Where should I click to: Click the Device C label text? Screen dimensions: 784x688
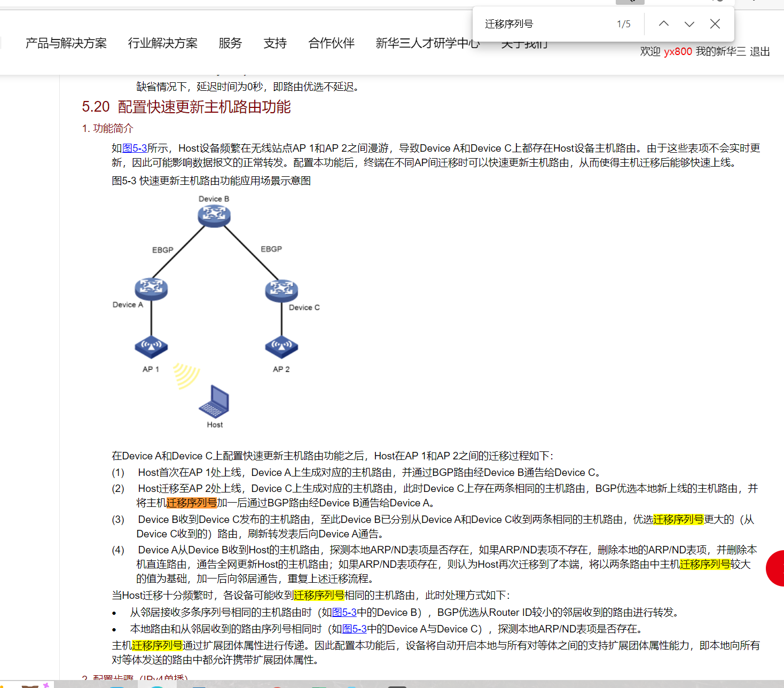[304, 308]
